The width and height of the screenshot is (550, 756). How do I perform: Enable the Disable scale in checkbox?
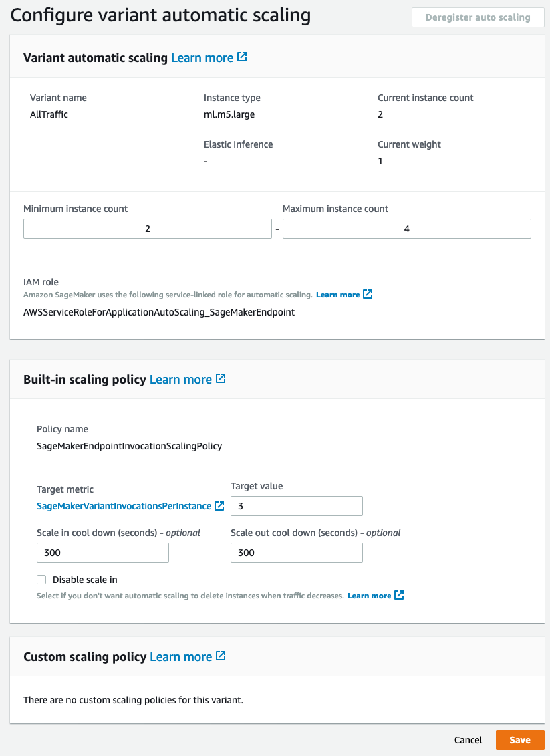(41, 580)
